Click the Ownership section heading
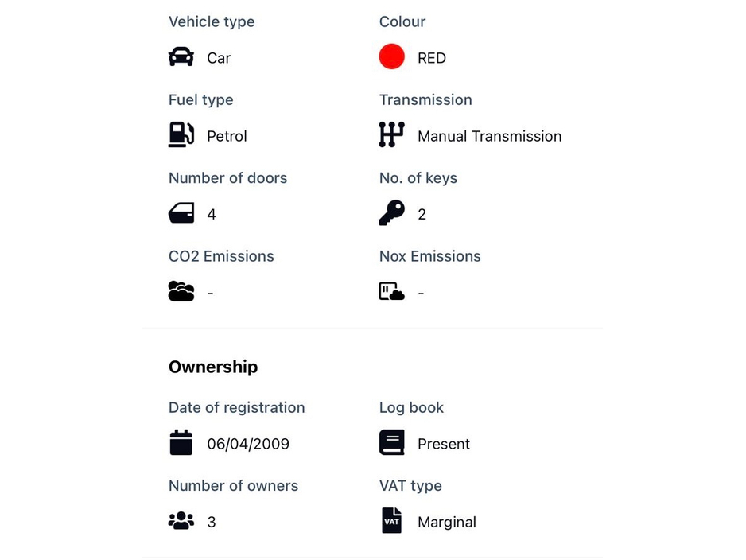Image resolution: width=746 pixels, height=560 pixels. click(213, 367)
